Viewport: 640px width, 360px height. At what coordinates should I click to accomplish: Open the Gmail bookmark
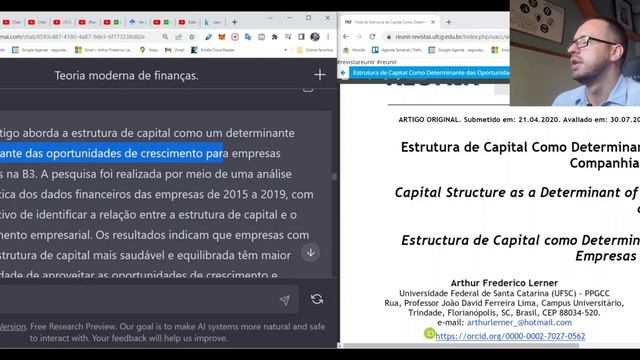(175, 50)
